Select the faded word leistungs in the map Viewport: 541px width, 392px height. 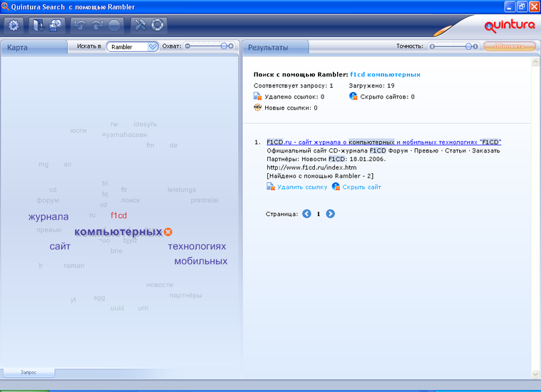[182, 190]
